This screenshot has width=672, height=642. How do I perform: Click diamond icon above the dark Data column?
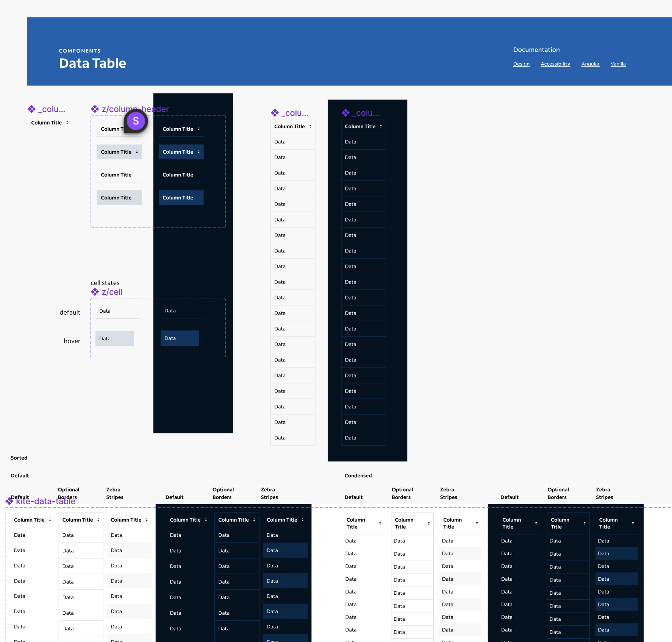pos(345,113)
